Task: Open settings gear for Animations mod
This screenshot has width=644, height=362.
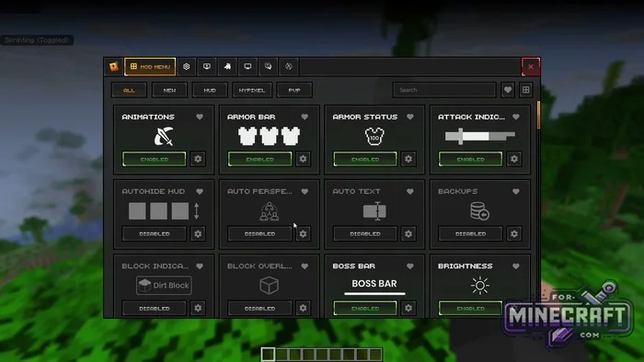Action: [198, 159]
